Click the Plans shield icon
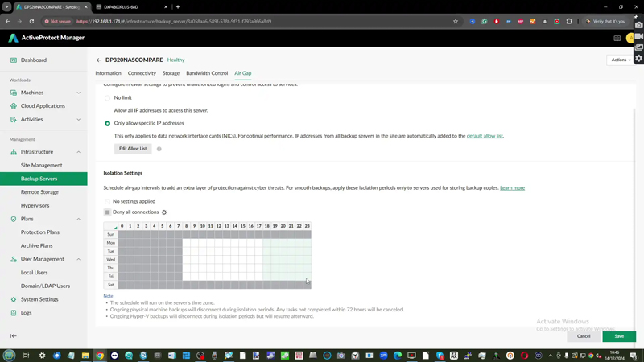This screenshot has height=362, width=644. tap(14, 219)
